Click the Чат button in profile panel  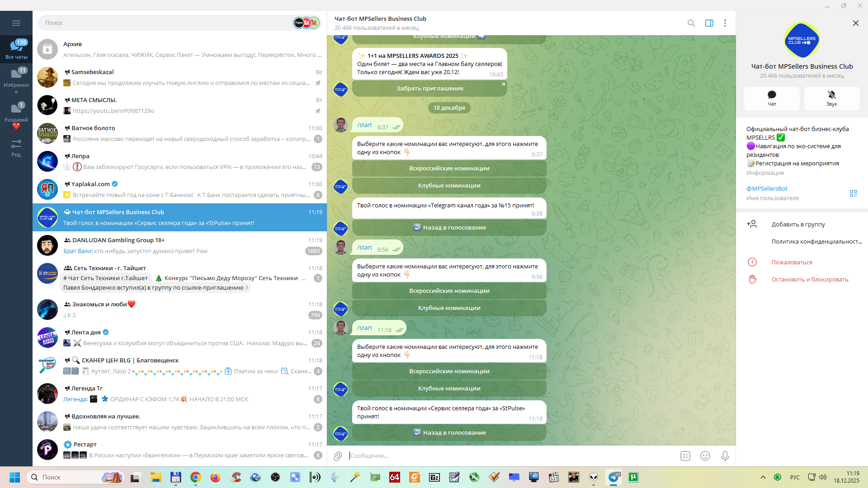click(772, 98)
